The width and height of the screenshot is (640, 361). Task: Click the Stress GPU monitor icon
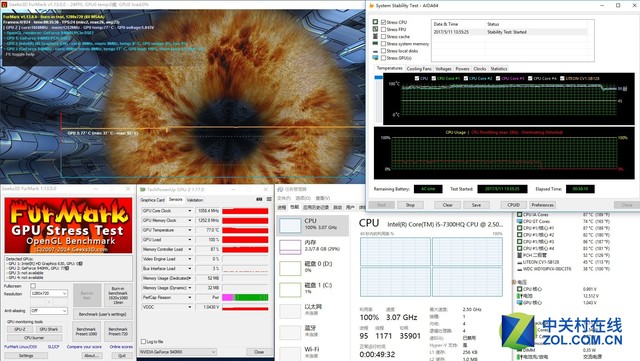tap(375, 58)
